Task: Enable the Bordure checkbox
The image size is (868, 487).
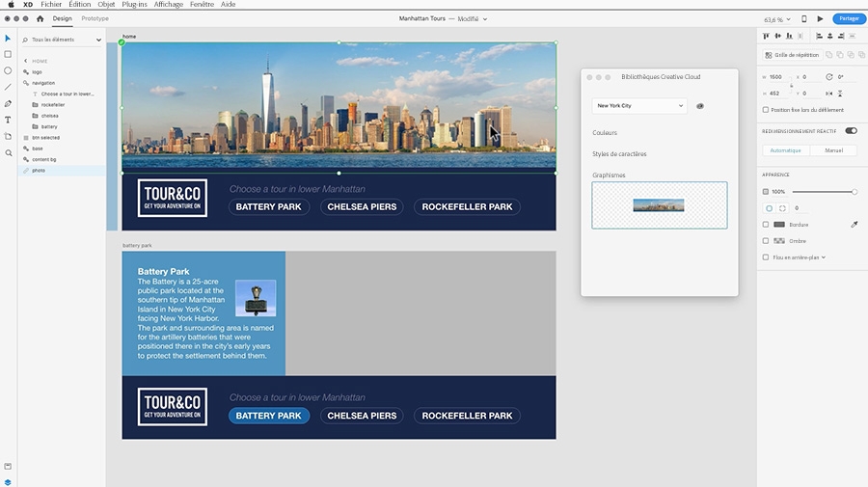Action: (x=766, y=225)
